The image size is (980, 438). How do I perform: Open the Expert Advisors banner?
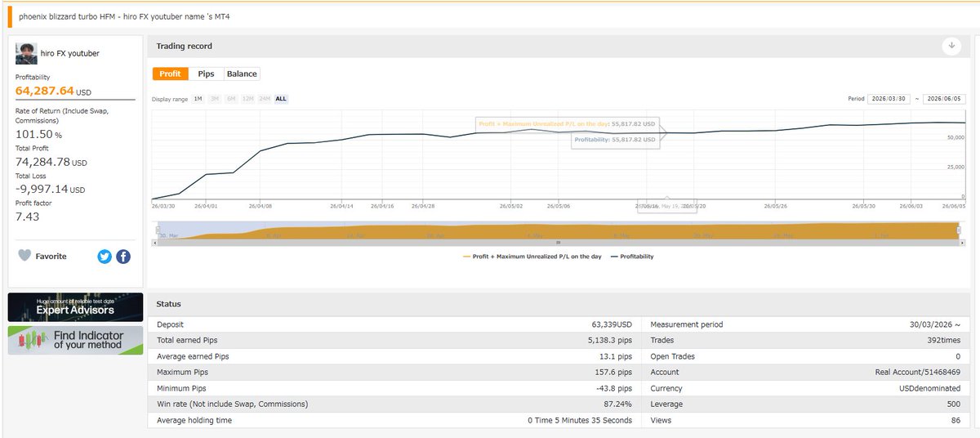75,307
